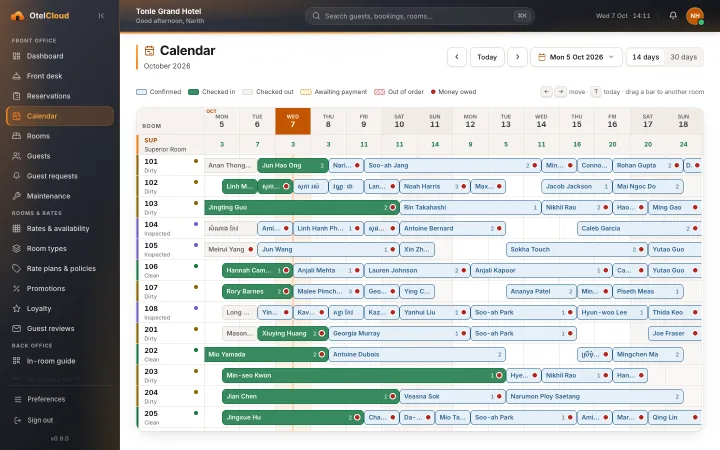Open the Jingting Guo booking in room 103
This screenshot has height=450, width=720.
point(302,208)
